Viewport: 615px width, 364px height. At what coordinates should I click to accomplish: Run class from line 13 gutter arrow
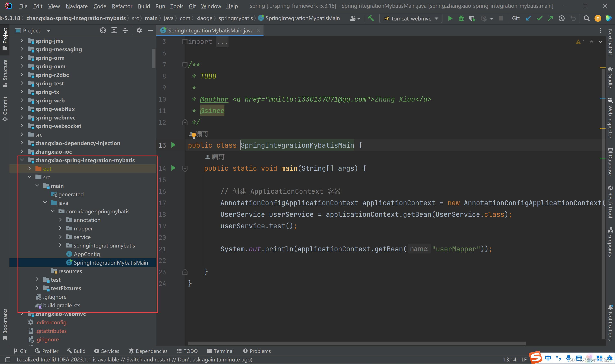click(x=173, y=145)
